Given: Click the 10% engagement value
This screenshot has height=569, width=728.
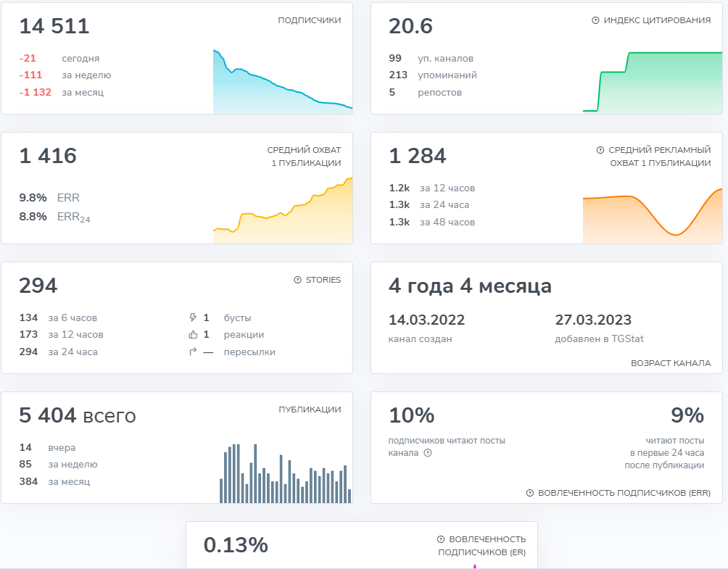Looking at the screenshot, I should coord(412,415).
